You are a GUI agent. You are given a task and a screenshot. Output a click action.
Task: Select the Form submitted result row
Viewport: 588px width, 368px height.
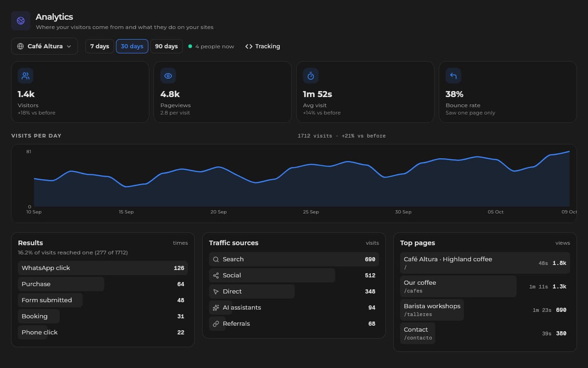point(103,300)
